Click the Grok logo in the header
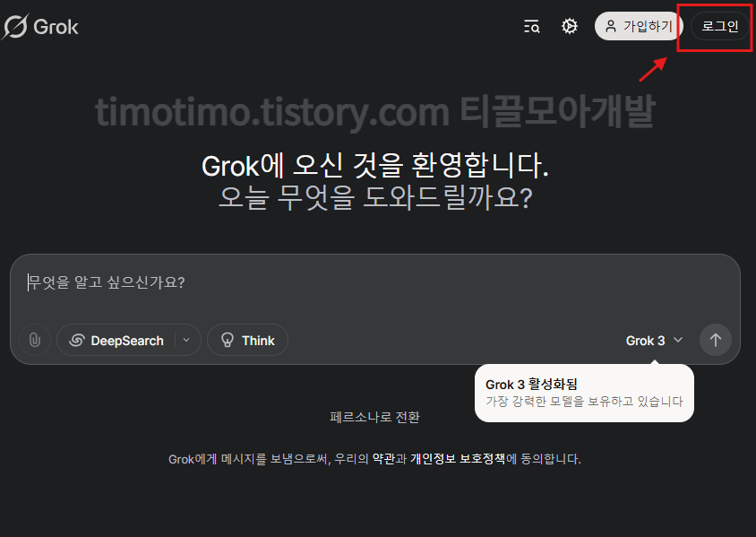The height and width of the screenshot is (537, 756). coord(40,26)
